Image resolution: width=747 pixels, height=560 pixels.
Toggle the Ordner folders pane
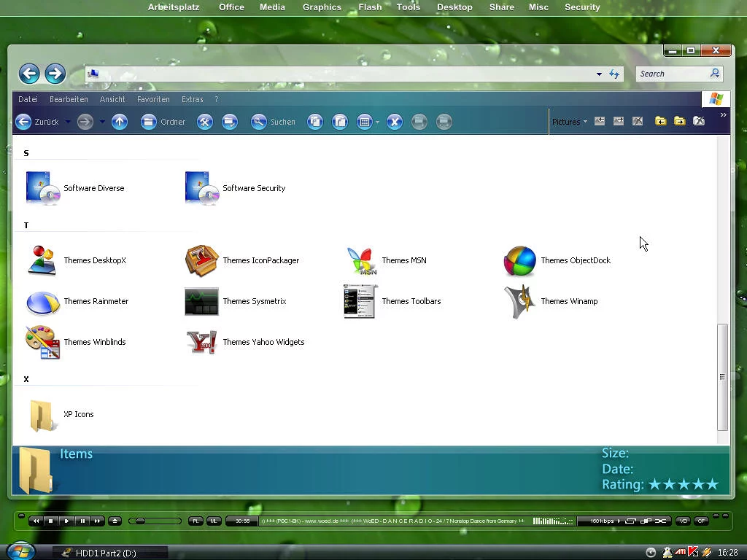(163, 122)
